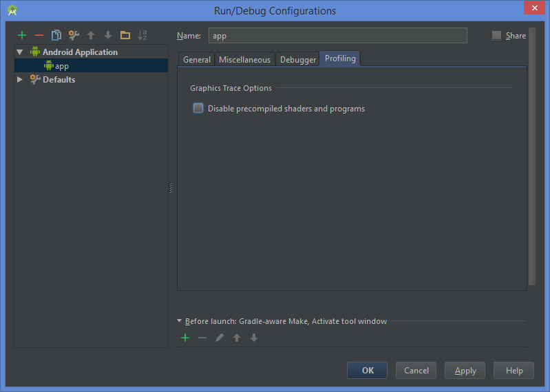
Task: Click the Name input field
Action: (338, 35)
